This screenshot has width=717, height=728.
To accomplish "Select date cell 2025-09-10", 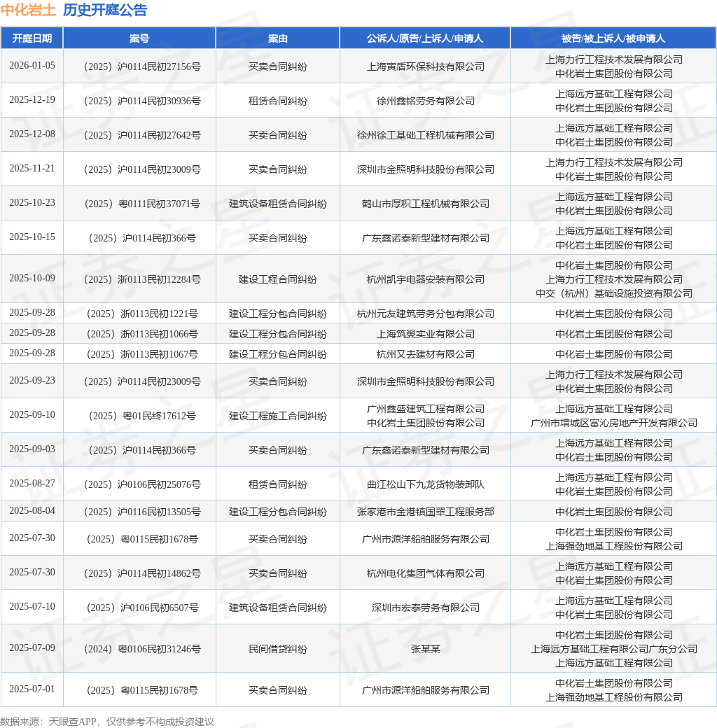I will [x=32, y=415].
